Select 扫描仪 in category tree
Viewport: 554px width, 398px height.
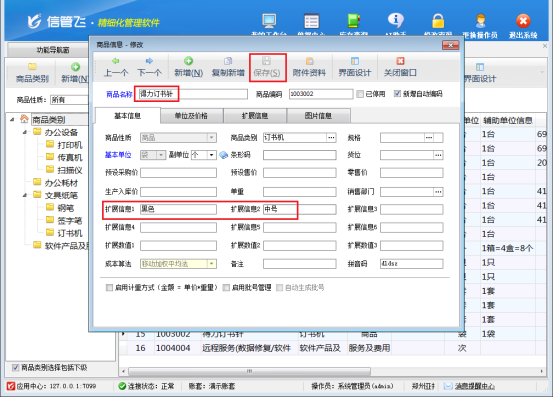(x=70, y=170)
